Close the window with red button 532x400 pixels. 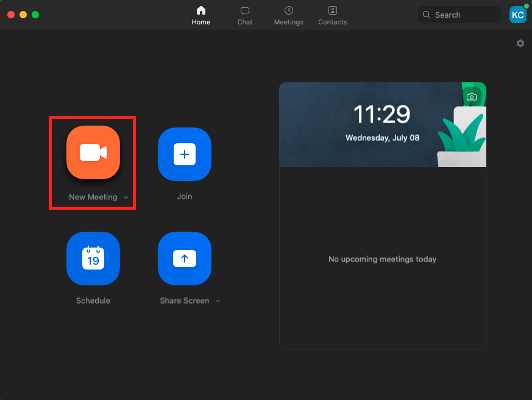point(11,15)
